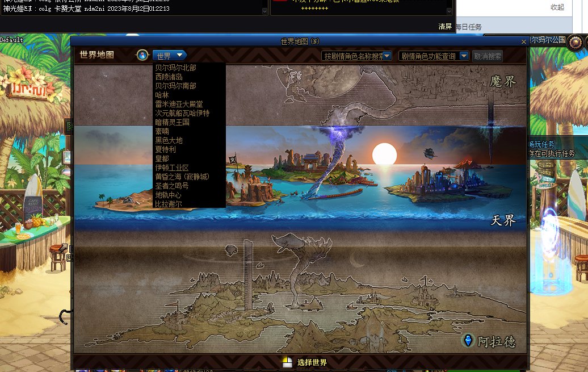Select the 魔界 world on the map

503,81
